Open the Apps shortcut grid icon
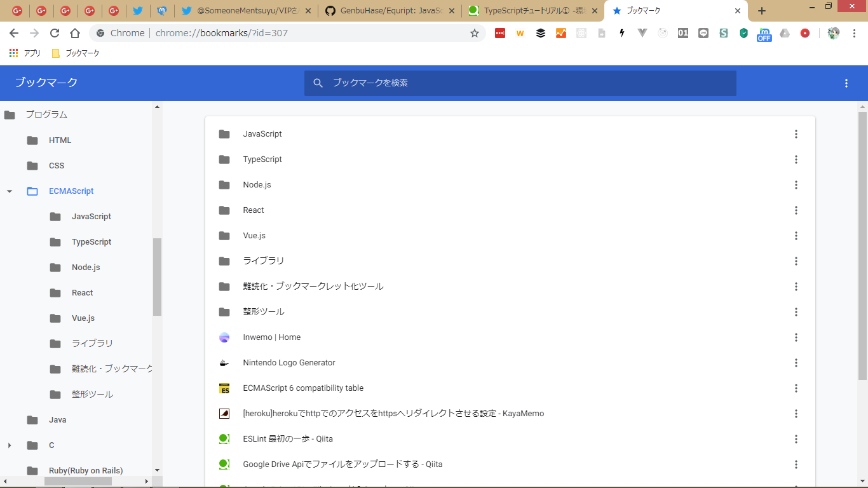The height and width of the screenshot is (488, 868). (x=14, y=53)
